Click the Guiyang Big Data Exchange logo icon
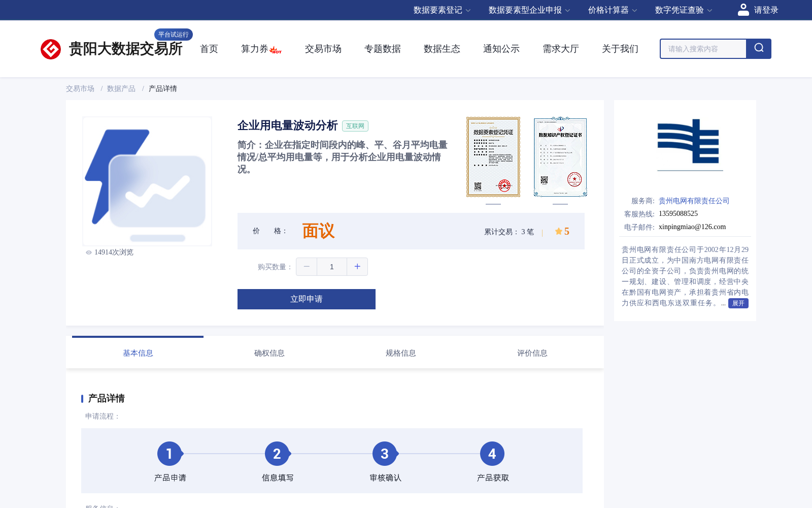Viewport: 812px width, 508px height. coord(51,49)
